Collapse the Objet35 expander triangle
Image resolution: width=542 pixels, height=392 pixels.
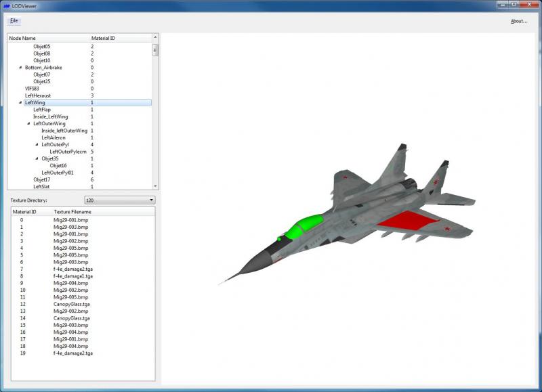pos(37,158)
